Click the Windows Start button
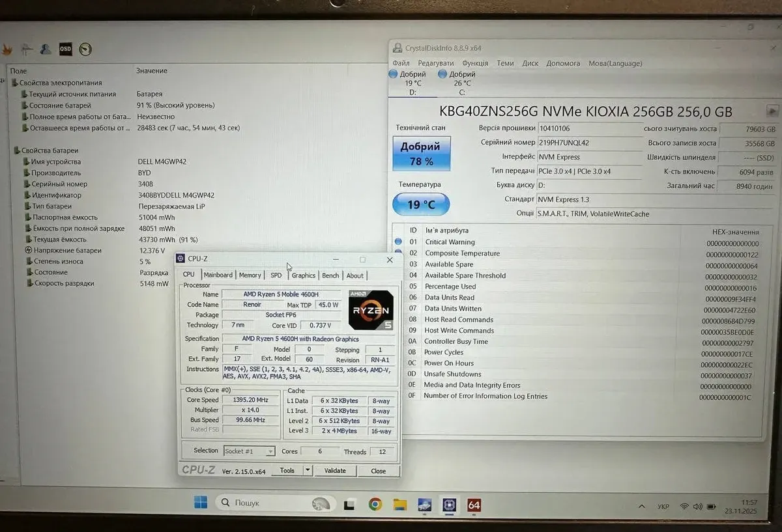782x532 pixels. click(201, 503)
